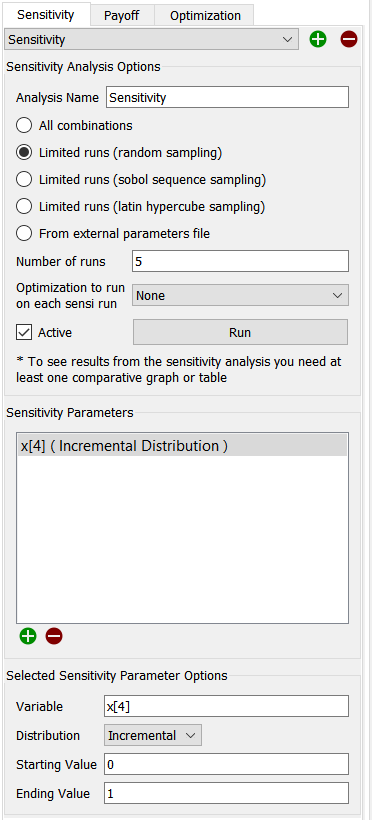The height and width of the screenshot is (820, 372).
Task: Click the Run button
Action: click(x=240, y=332)
